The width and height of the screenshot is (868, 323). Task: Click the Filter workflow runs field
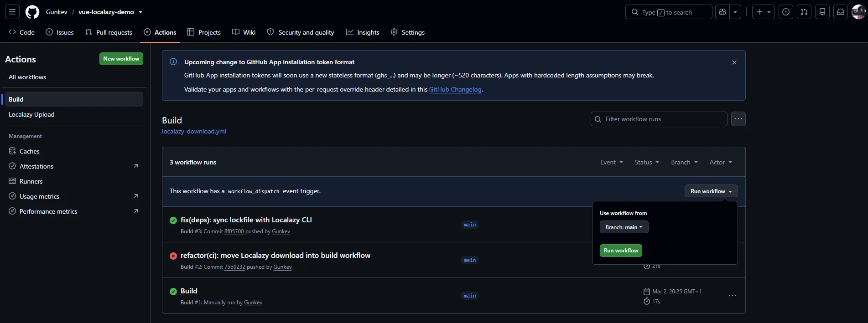click(659, 119)
